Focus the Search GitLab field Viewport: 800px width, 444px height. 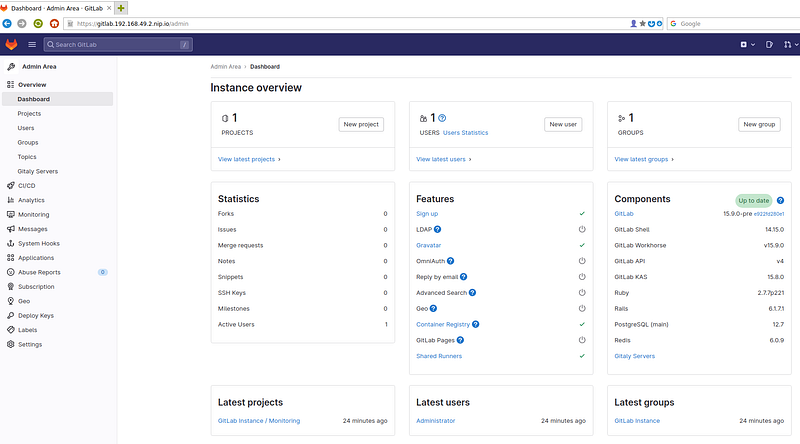(x=118, y=44)
